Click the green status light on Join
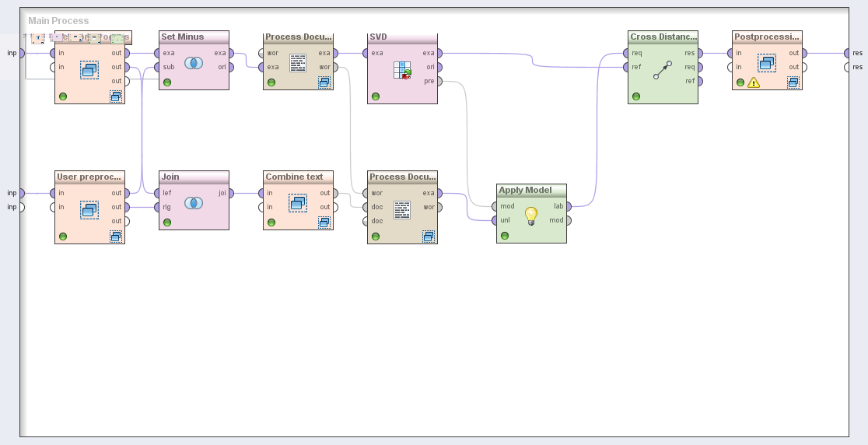Image resolution: width=868 pixels, height=445 pixels. click(x=167, y=223)
